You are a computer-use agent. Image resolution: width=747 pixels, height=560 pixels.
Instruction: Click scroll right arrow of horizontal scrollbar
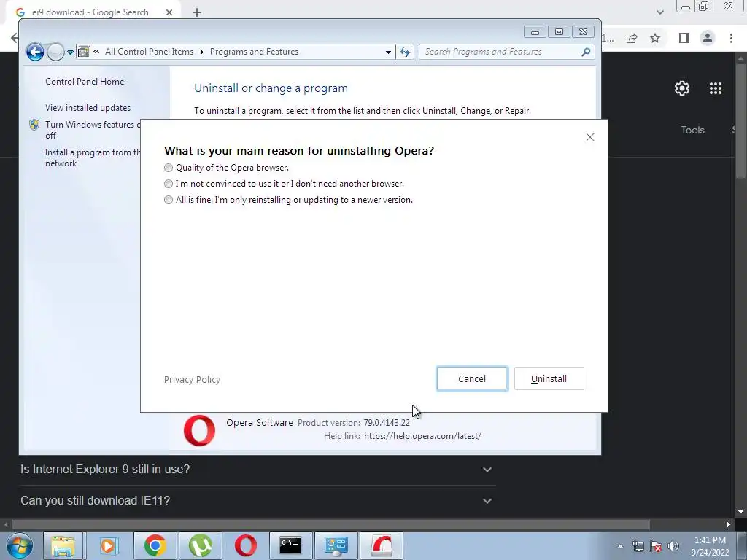(x=729, y=524)
